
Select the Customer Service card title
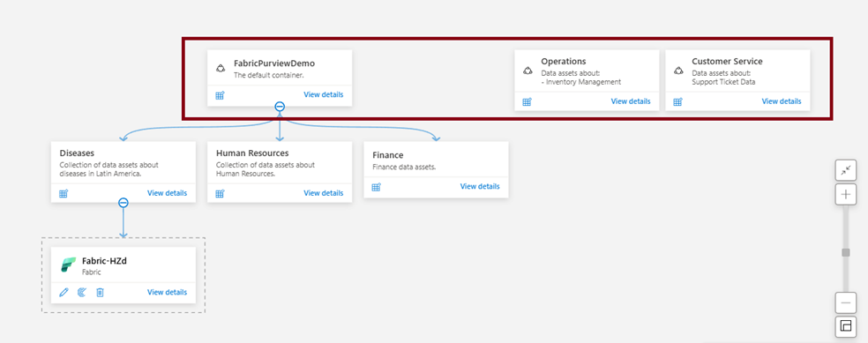pyautogui.click(x=727, y=62)
